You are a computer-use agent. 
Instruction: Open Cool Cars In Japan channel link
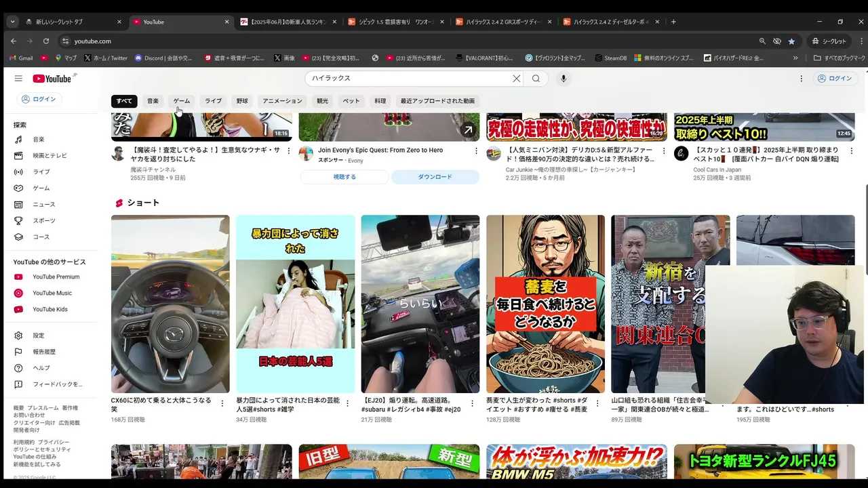pyautogui.click(x=717, y=169)
